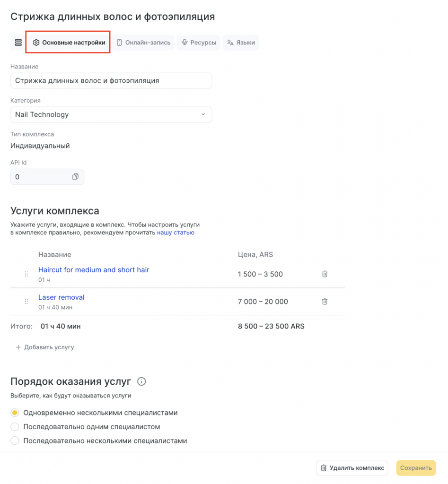Image resolution: width=448 pixels, height=484 pixels.
Task: Focus the Название text field
Action: [x=111, y=81]
